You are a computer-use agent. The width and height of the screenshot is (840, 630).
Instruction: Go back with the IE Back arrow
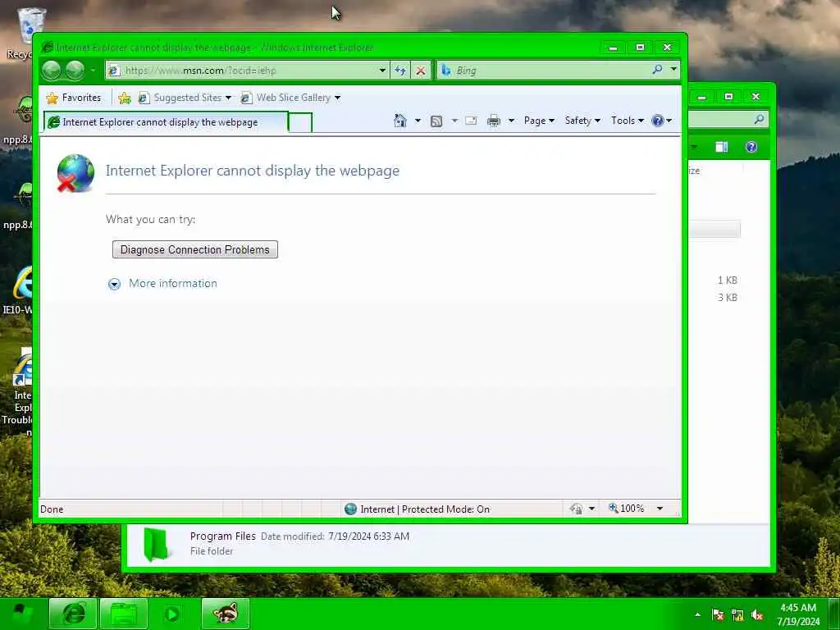[52, 71]
